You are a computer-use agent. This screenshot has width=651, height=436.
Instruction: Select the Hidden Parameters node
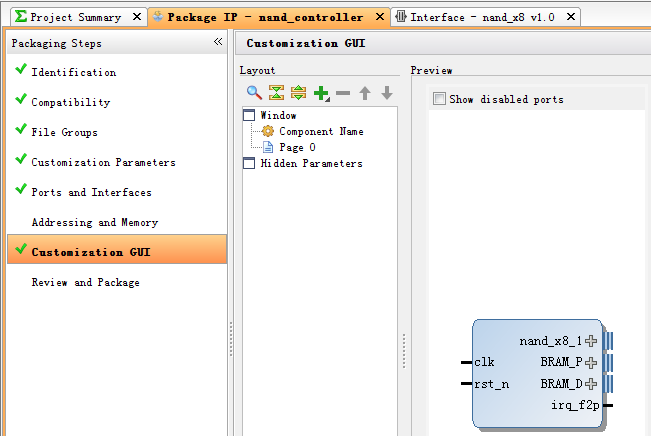(311, 164)
